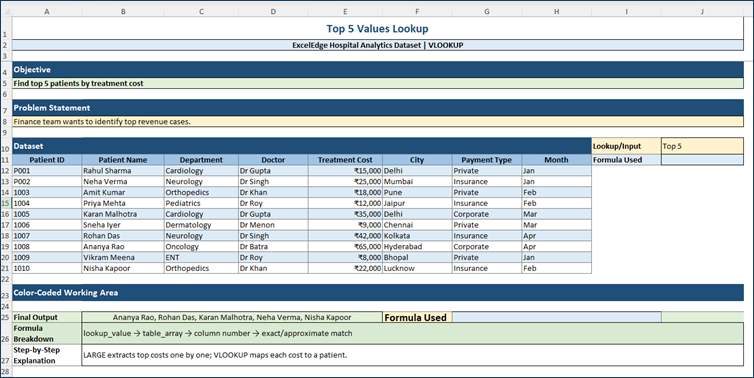Image resolution: width=754 pixels, height=378 pixels.
Task: Select the Formula Breakdown description cell
Action: pos(413,333)
